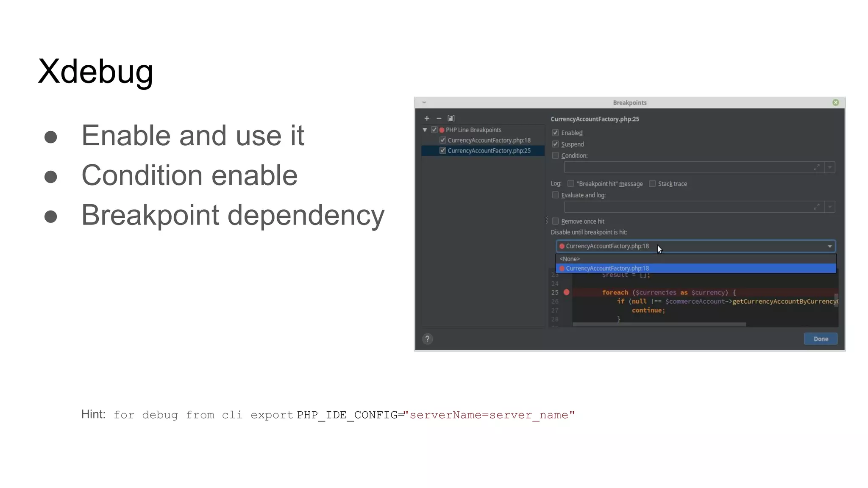Click the foreach code line 25
Screen dimensions: 868x488
[x=668, y=292]
